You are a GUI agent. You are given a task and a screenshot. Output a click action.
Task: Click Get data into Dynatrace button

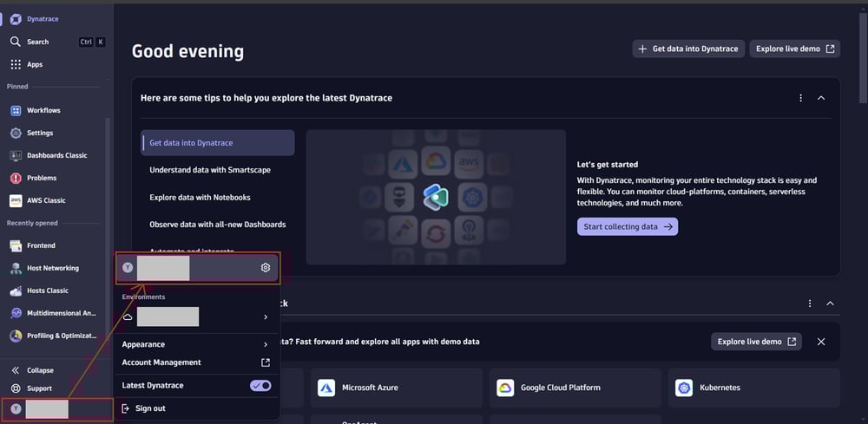687,49
